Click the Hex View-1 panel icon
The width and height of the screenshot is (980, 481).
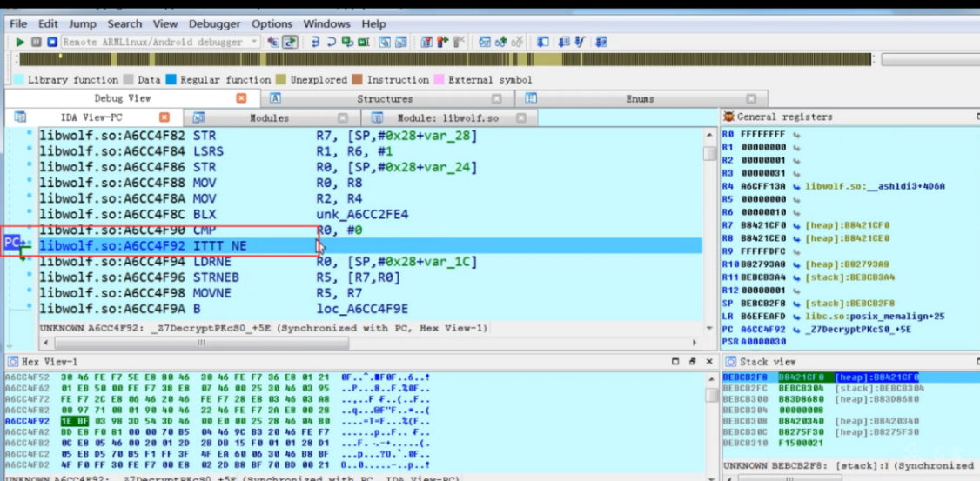12,362
